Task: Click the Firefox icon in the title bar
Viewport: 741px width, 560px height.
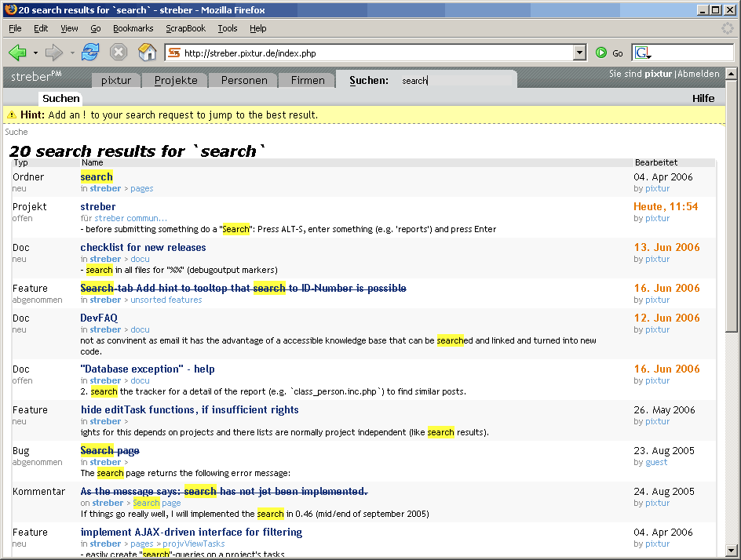Action: (10, 9)
